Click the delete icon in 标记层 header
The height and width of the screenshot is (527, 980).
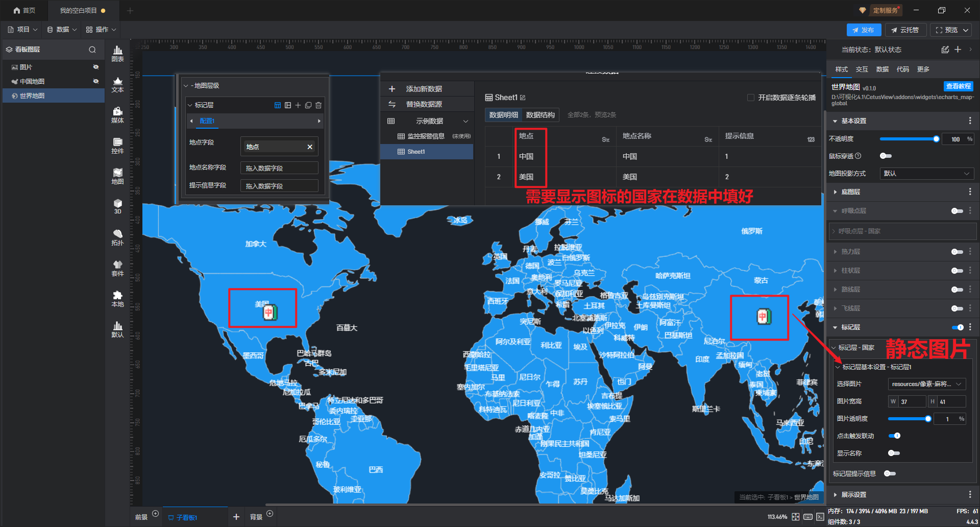coord(318,105)
